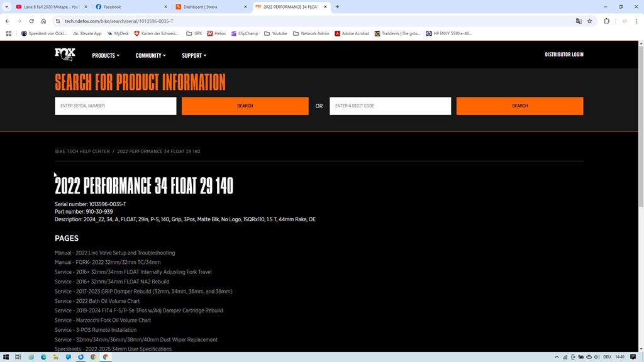The width and height of the screenshot is (644, 362).
Task: Click the OneDrive cloud tray icon
Action: click(x=589, y=357)
